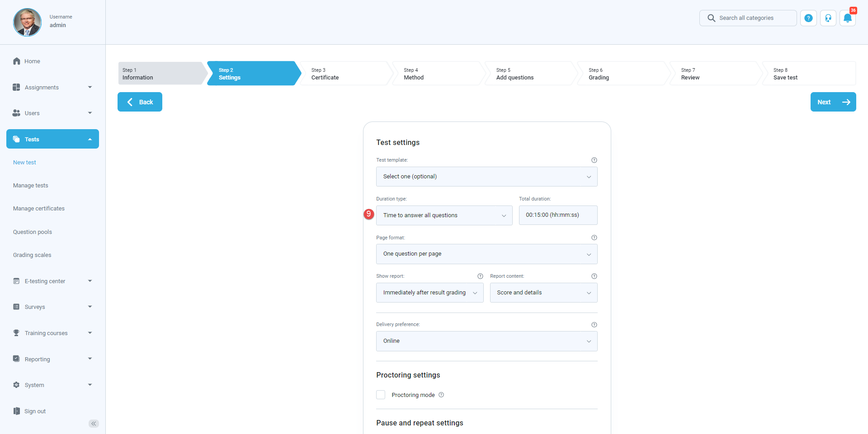Click the Next button
This screenshot has height=434, width=868.
(x=833, y=102)
